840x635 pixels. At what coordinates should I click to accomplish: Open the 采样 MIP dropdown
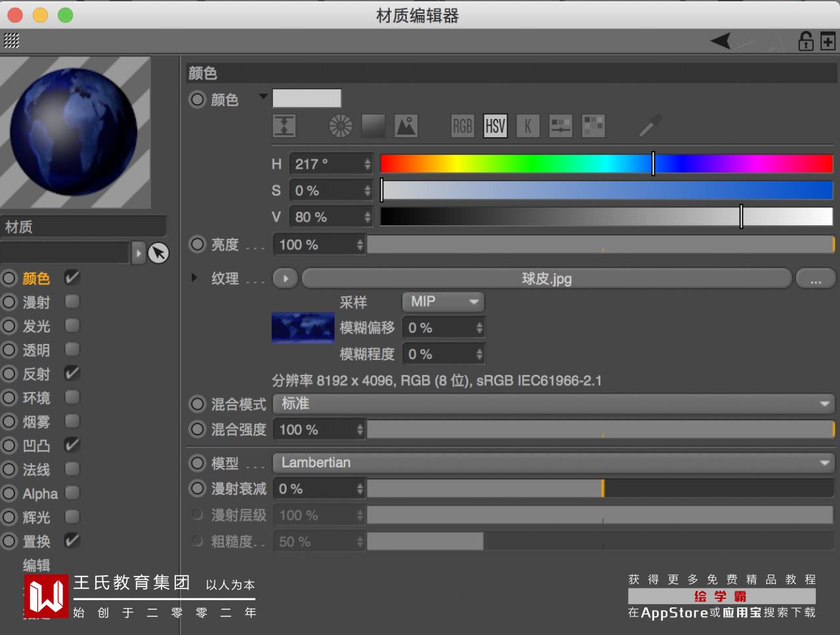click(x=443, y=302)
